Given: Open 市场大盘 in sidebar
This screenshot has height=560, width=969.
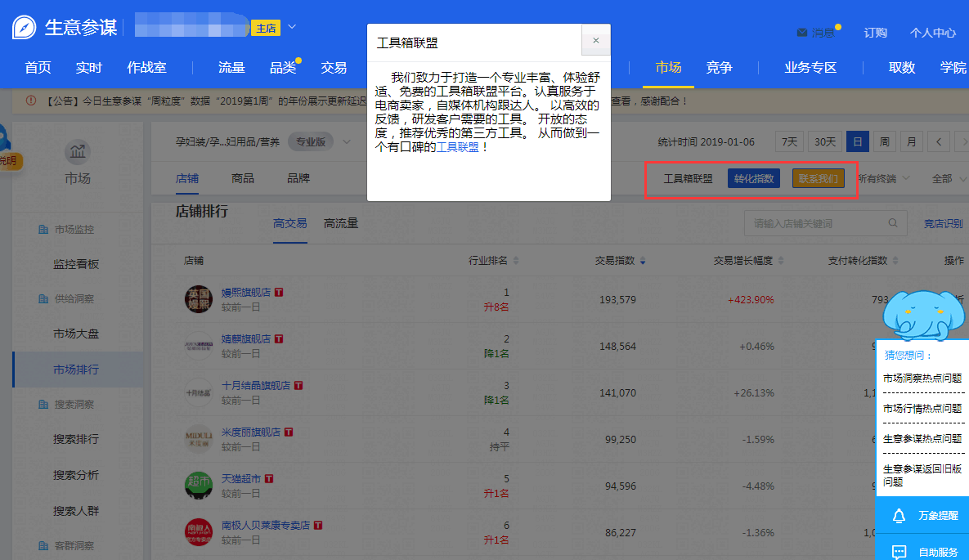Looking at the screenshot, I should pos(76,334).
